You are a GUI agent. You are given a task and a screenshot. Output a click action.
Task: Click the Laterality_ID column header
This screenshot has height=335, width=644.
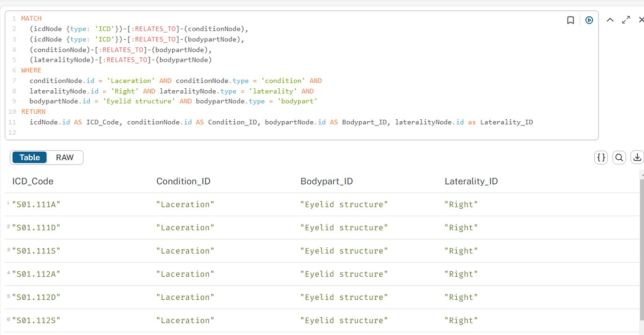pyautogui.click(x=471, y=181)
